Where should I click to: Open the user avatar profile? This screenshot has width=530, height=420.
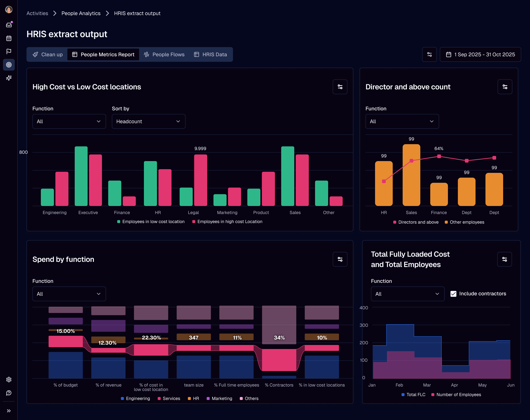[x=9, y=10]
